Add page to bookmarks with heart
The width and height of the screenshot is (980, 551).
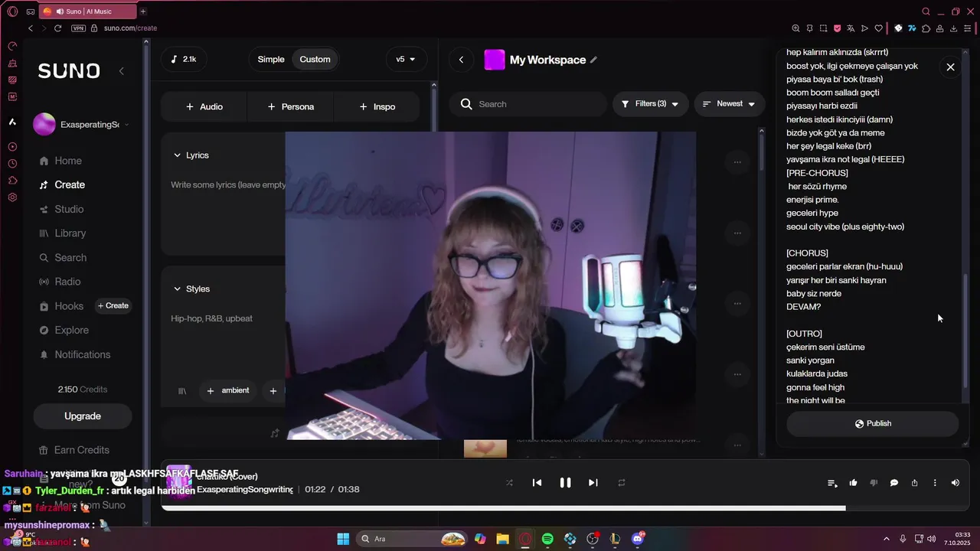pos(878,28)
